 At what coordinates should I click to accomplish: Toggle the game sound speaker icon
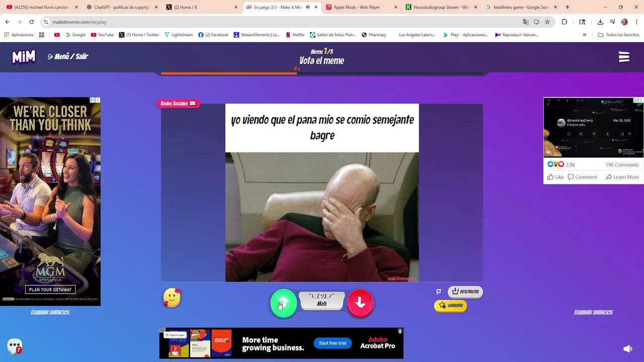tap(627, 348)
